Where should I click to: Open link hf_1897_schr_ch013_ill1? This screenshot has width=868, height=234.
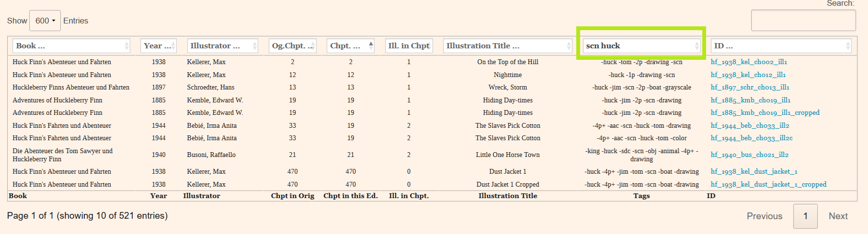[x=750, y=88]
